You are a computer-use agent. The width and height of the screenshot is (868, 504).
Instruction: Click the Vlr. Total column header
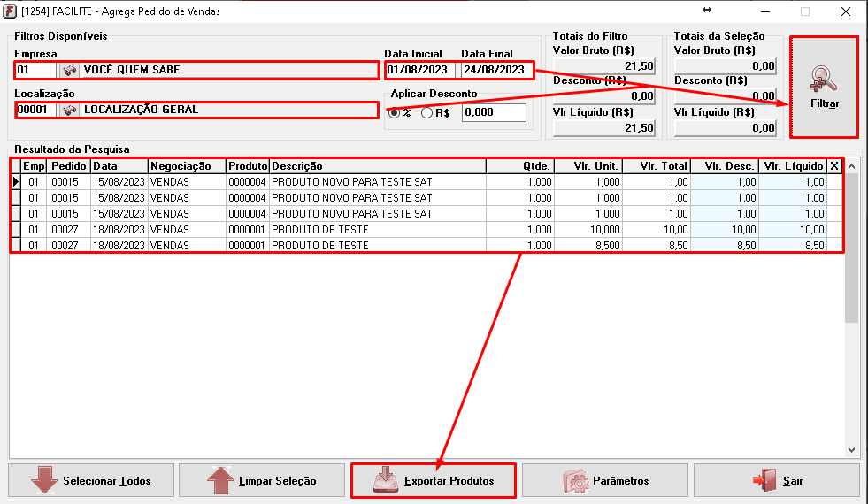click(x=657, y=166)
